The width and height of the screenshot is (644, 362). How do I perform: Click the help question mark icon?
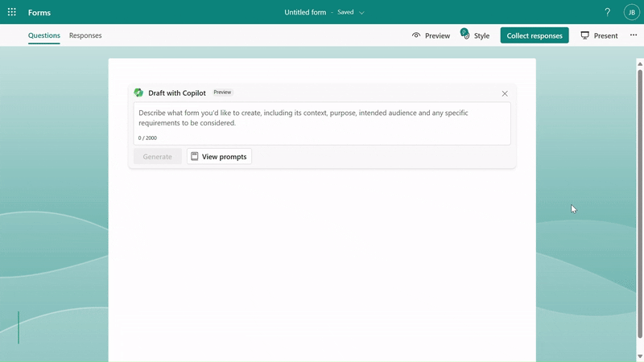(607, 12)
